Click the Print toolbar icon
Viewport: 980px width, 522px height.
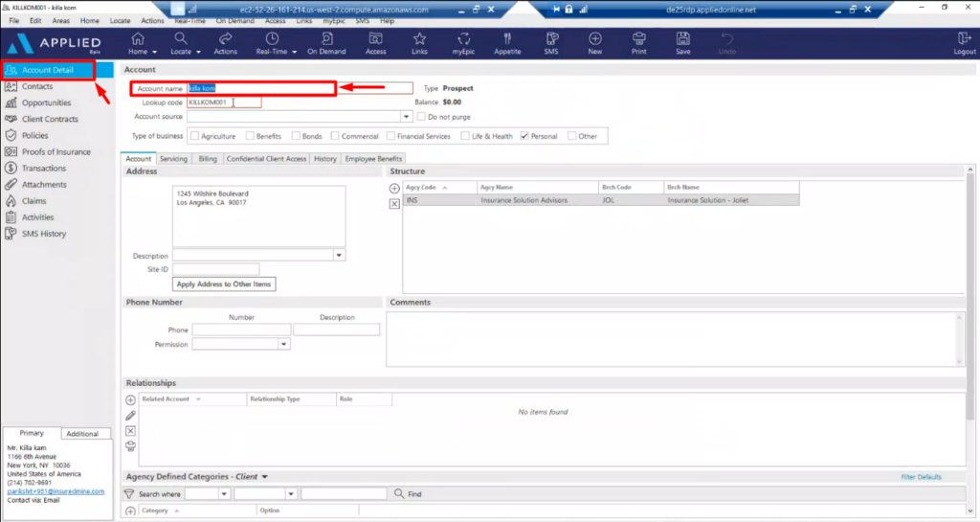[638, 38]
